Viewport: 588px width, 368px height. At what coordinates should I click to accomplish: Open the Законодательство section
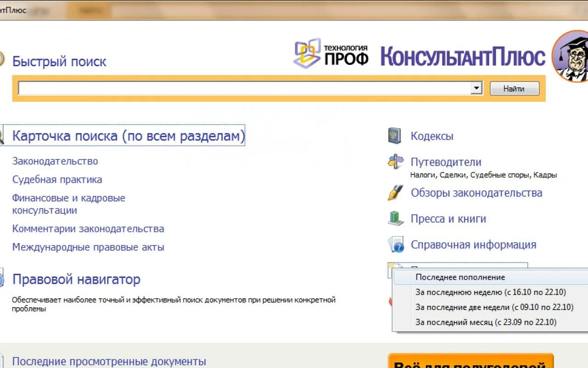55,161
